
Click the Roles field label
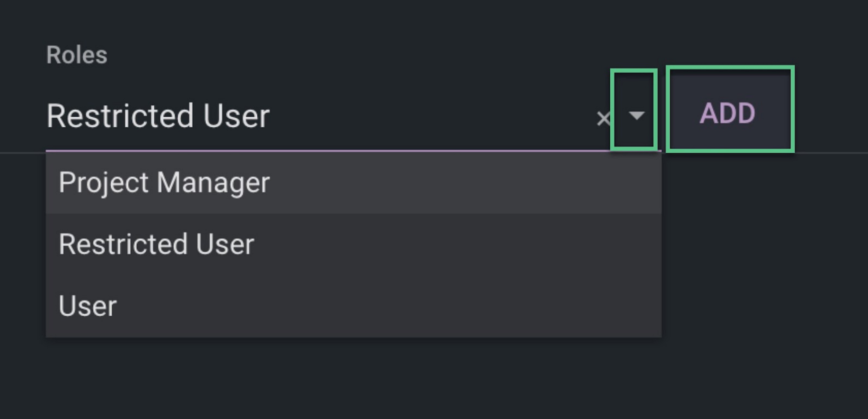coord(77,55)
